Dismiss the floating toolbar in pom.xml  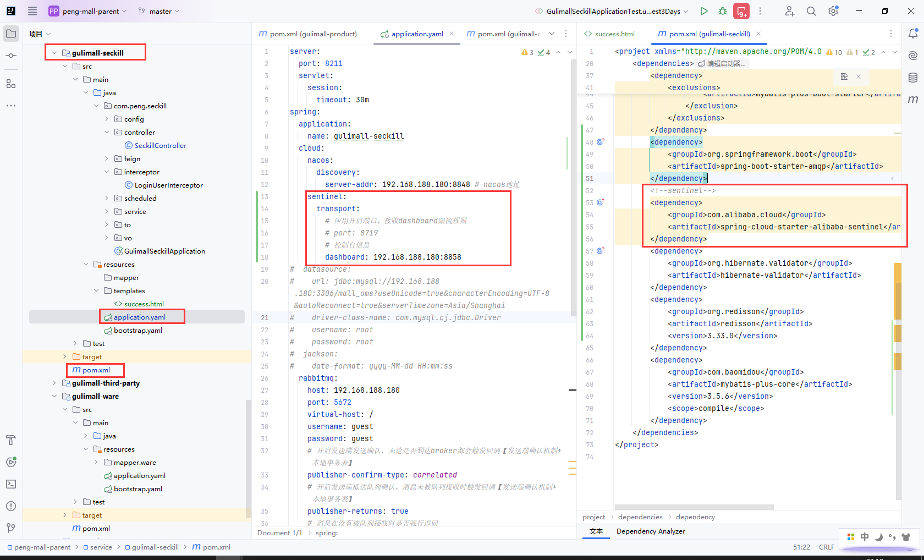point(858,76)
